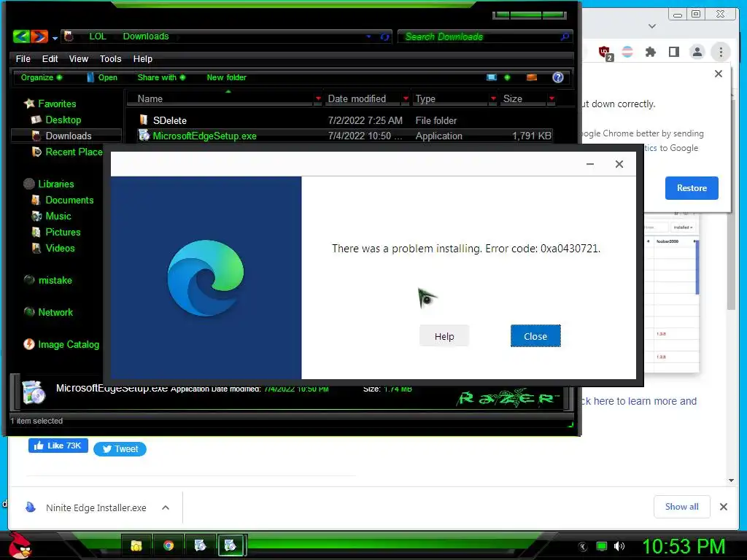The image size is (747, 560).
Task: Open Date modified column filter dropdown
Action: (x=406, y=98)
